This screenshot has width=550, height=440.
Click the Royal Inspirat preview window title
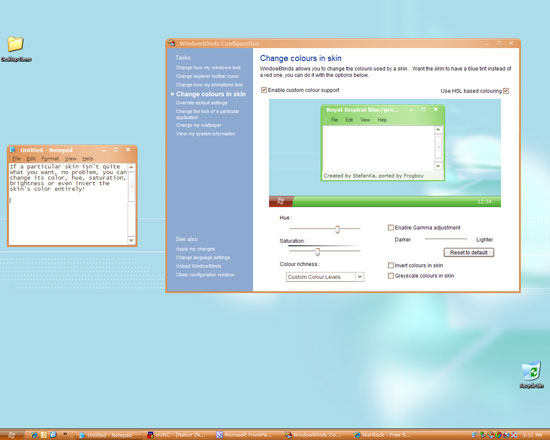[x=362, y=110]
